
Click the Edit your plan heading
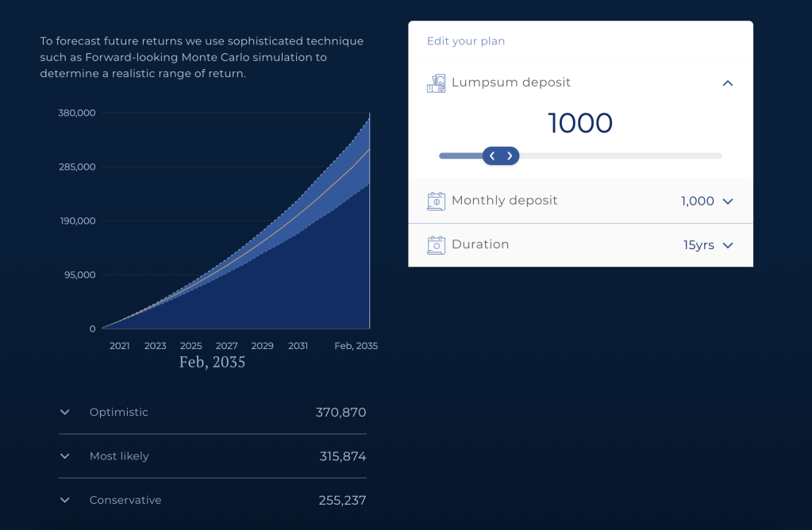coord(466,41)
